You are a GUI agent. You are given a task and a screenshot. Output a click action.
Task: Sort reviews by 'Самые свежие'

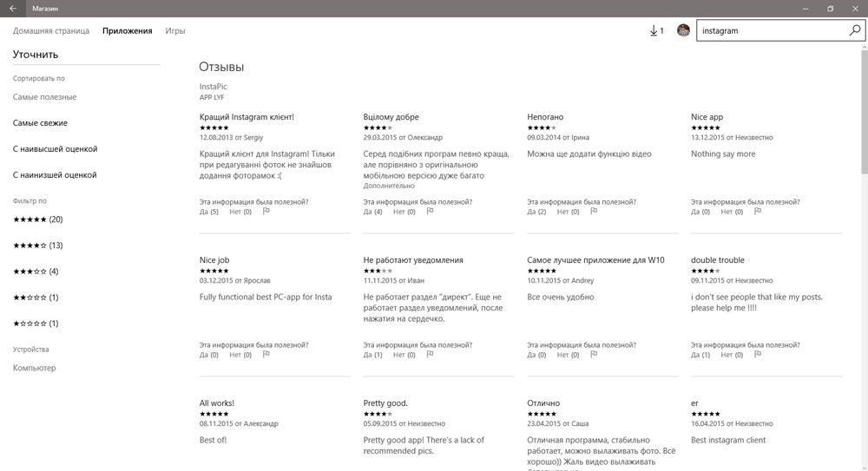(x=40, y=123)
